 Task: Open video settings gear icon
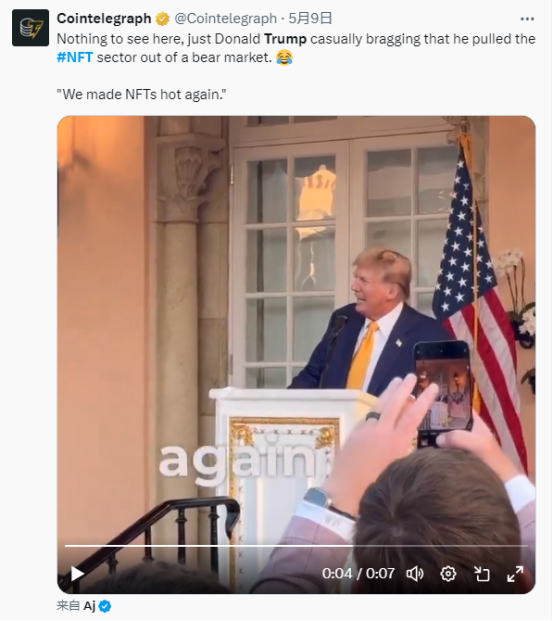(448, 573)
